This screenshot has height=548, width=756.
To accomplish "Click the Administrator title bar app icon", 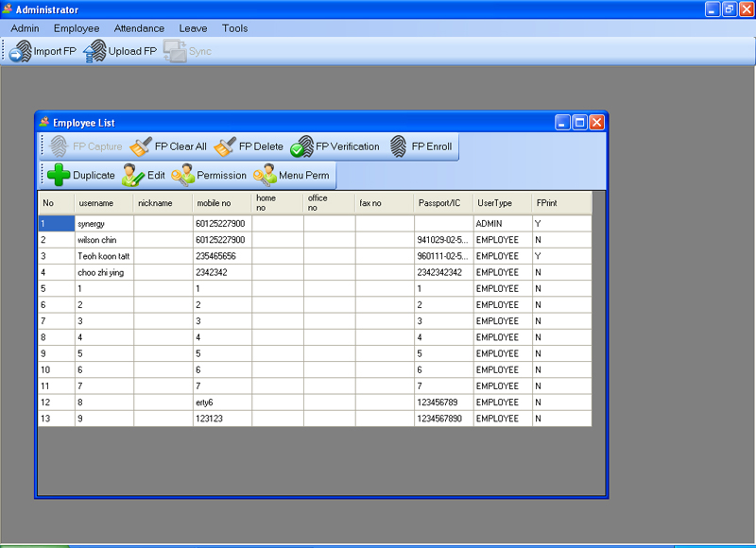I will (8, 9).
